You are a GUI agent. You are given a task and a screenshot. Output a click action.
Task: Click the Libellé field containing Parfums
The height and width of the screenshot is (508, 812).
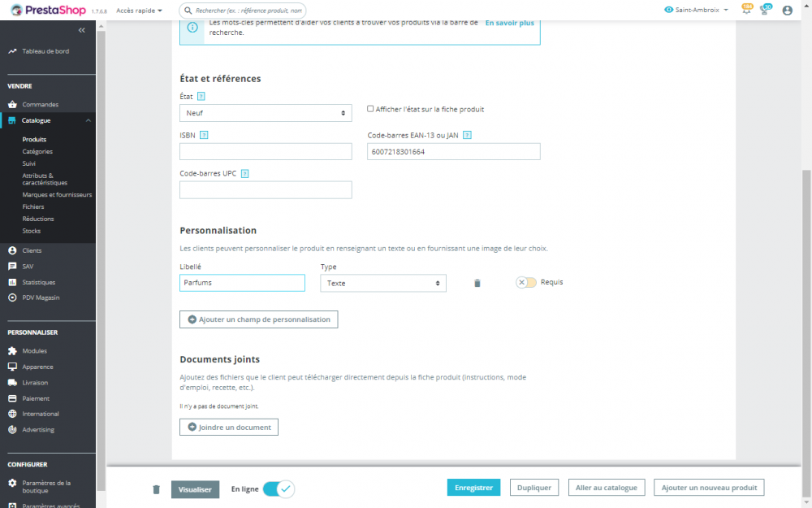(x=242, y=283)
